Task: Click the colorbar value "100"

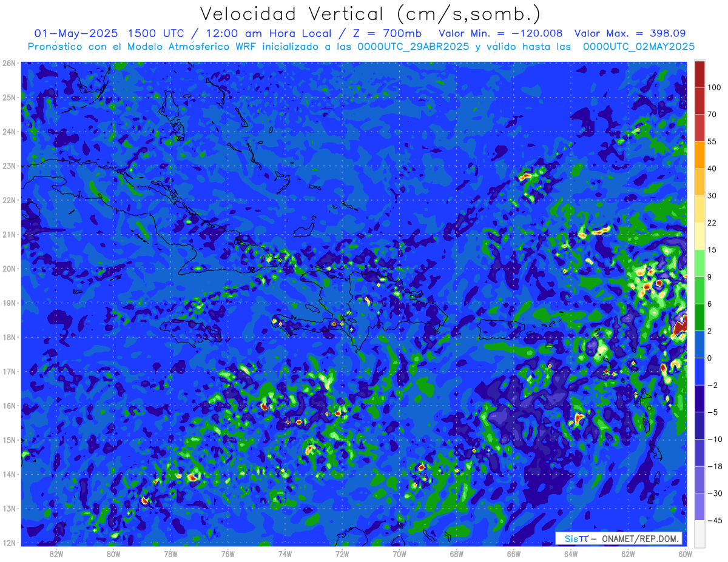Action: pyautogui.click(x=714, y=87)
